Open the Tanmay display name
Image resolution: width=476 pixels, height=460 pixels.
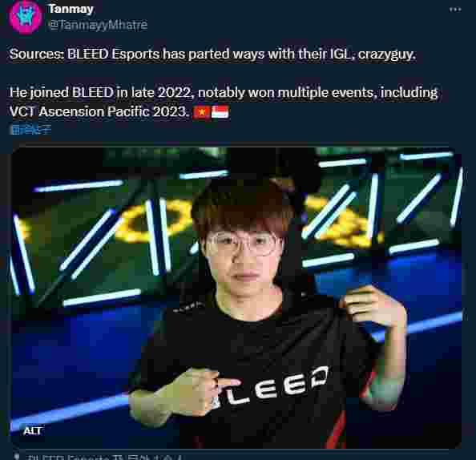click(x=71, y=9)
